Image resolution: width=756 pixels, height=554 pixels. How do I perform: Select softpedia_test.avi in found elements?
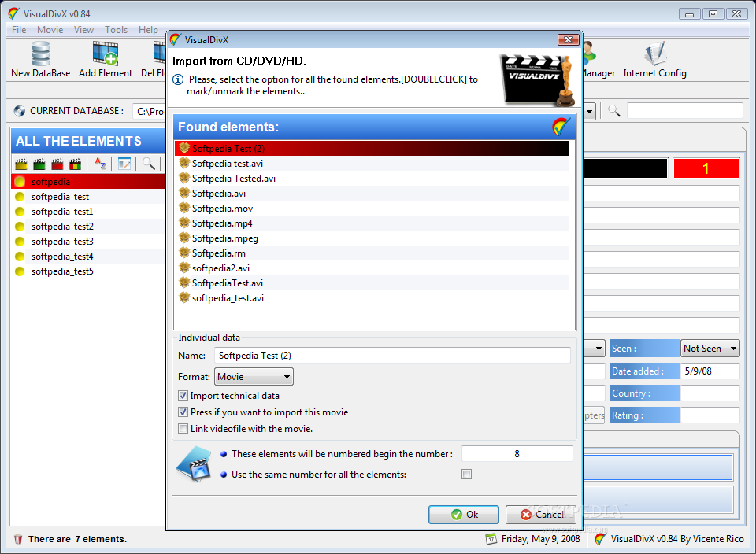372,297
